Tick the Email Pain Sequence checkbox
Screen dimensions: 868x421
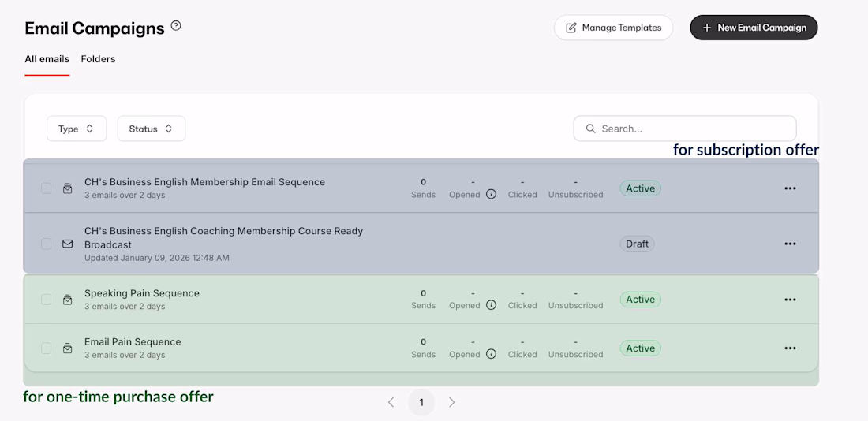[47, 348]
